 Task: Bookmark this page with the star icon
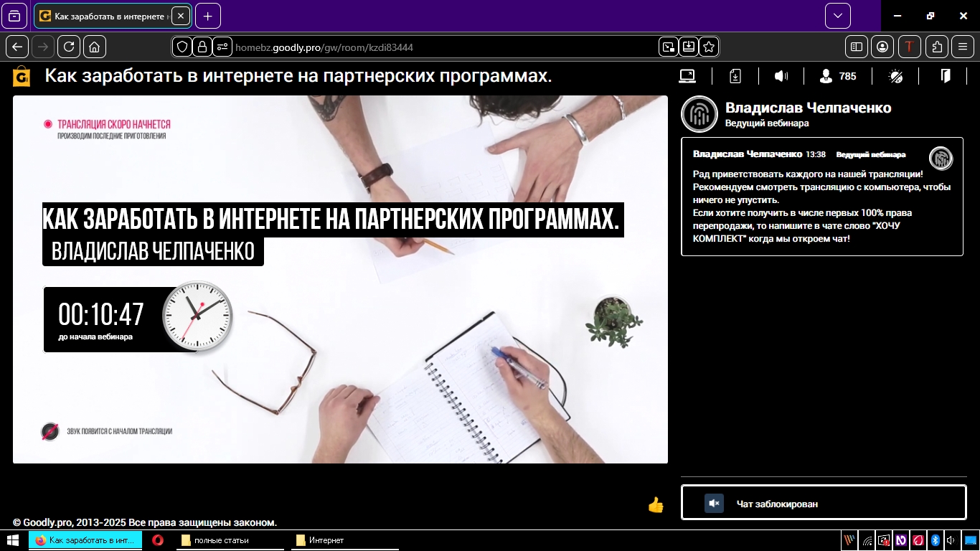point(708,46)
